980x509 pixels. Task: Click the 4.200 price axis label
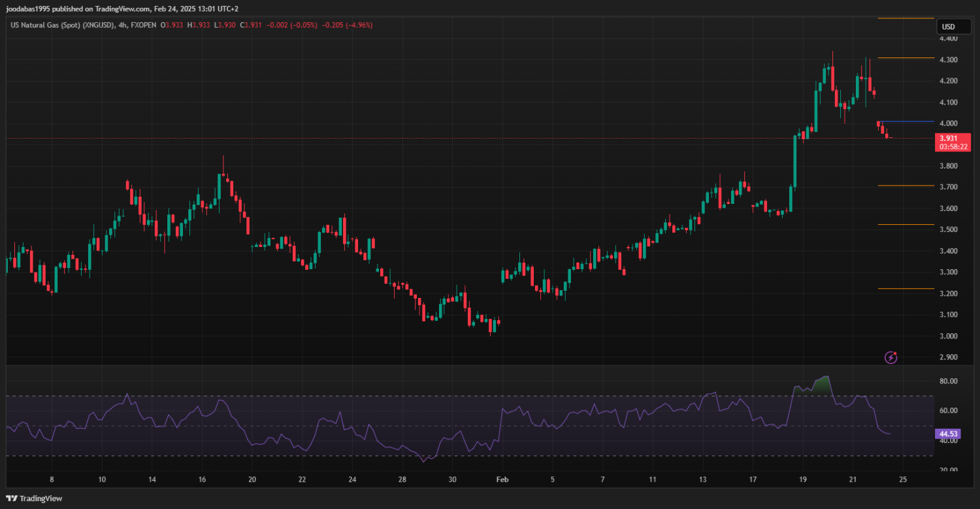948,81
